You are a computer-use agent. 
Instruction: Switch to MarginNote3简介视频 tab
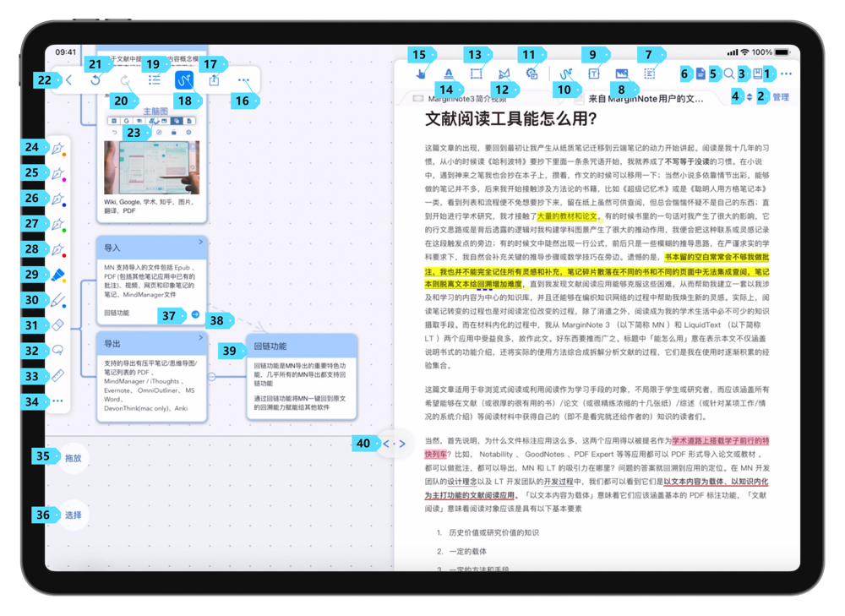466,99
